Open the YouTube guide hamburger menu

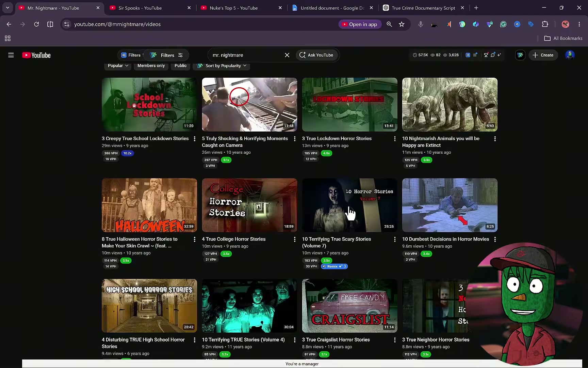(x=11, y=55)
